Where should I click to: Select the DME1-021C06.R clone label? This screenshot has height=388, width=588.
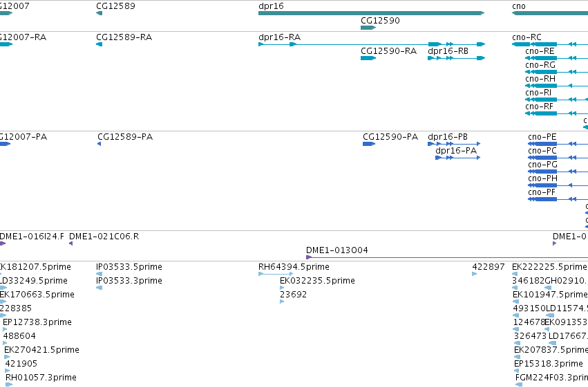coord(104,237)
